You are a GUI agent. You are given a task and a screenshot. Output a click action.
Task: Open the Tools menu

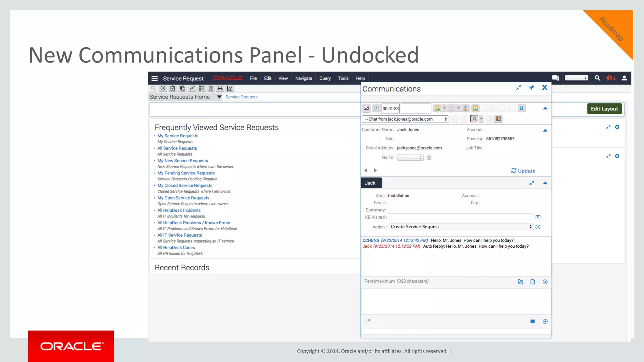pos(343,78)
